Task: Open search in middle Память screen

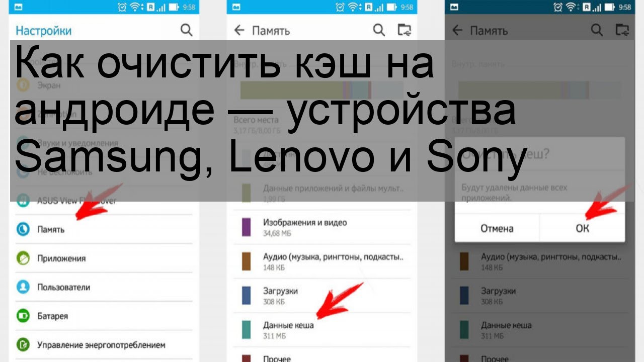Action: pyautogui.click(x=379, y=30)
